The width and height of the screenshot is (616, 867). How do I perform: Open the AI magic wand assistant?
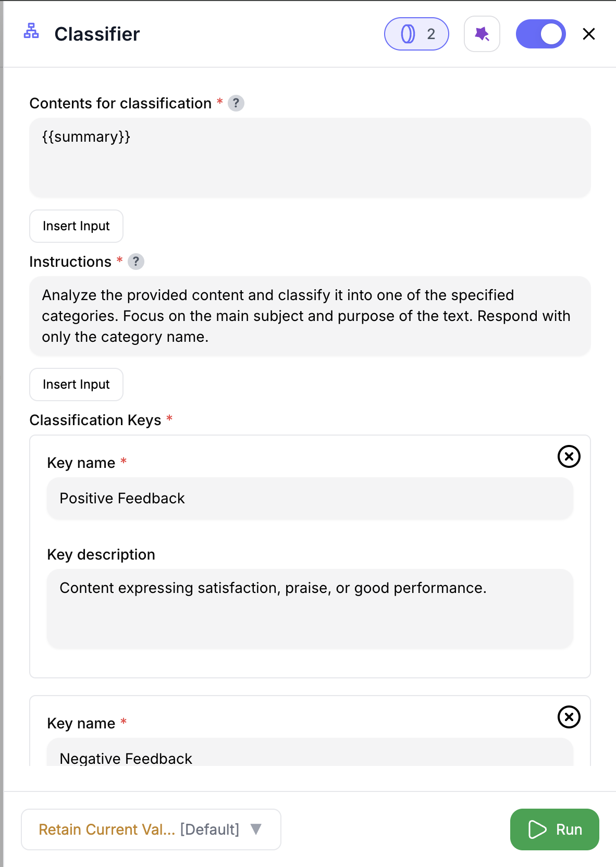coord(482,33)
